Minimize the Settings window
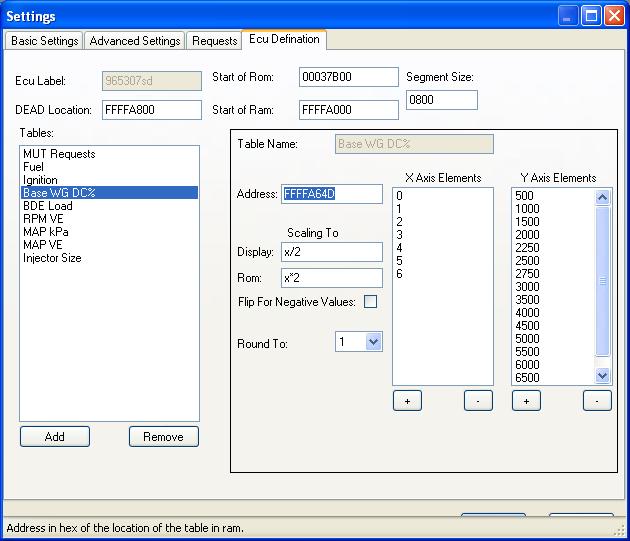Viewport: 630px width, 541px height. (568, 16)
